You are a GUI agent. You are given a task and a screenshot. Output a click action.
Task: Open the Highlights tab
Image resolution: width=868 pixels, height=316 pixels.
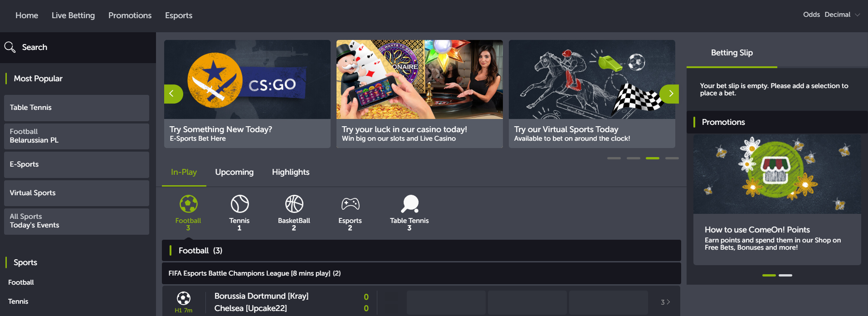[x=290, y=172]
